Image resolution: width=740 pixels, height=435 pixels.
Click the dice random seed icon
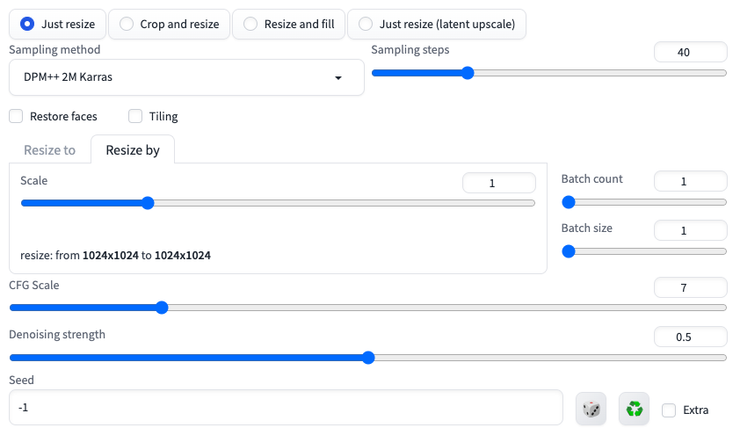(591, 409)
